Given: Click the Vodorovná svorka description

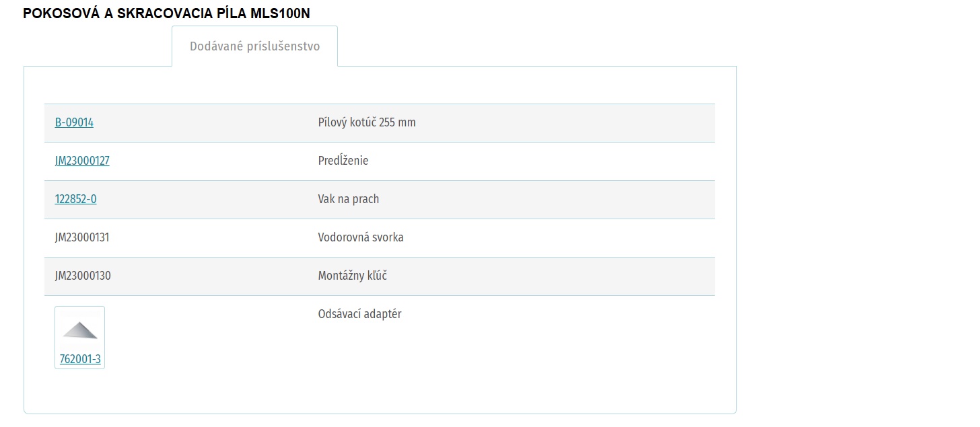Looking at the screenshot, I should pos(361,237).
